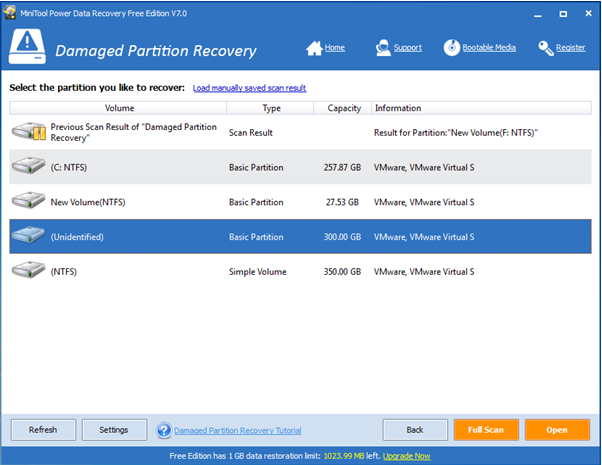Click the Information column header
602x465 pixels.
(481, 108)
